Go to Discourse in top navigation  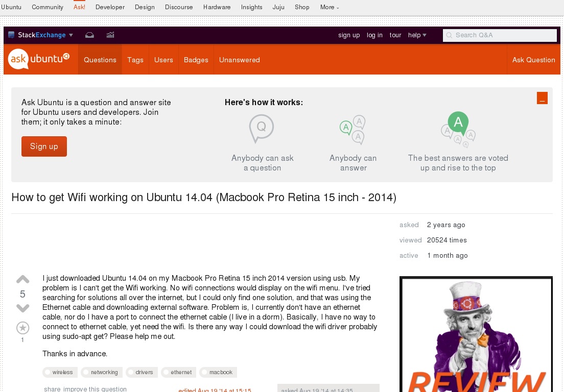[179, 7]
